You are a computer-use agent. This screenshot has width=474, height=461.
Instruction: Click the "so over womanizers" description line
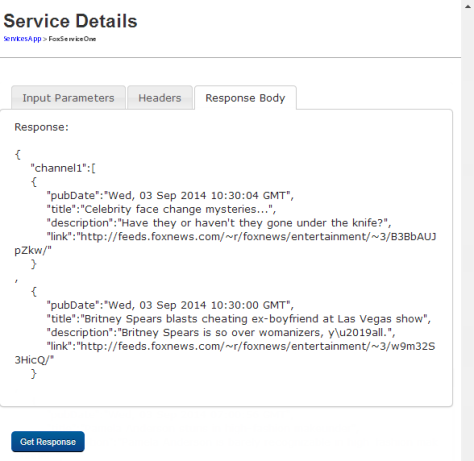click(x=221, y=332)
